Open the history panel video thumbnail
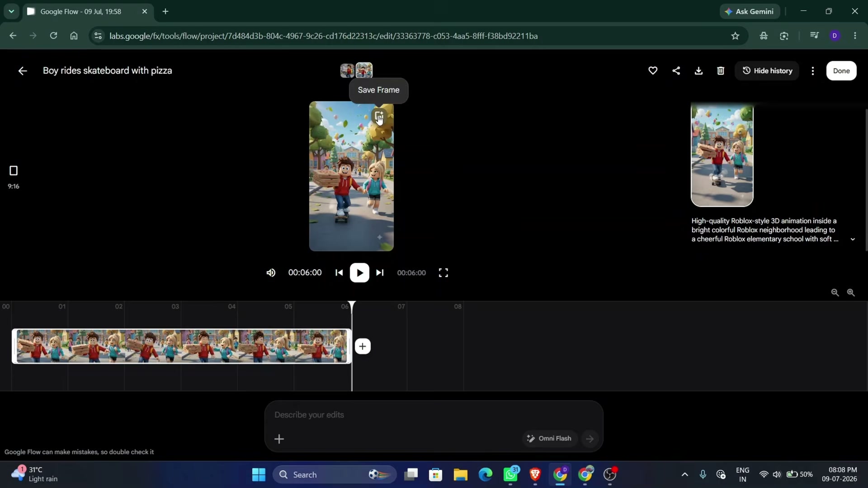 click(x=722, y=155)
